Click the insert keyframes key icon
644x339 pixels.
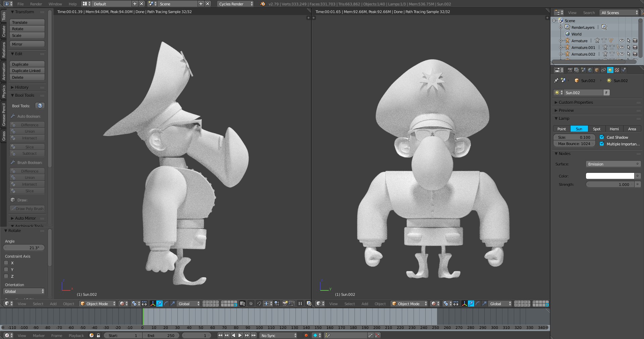[371, 335]
